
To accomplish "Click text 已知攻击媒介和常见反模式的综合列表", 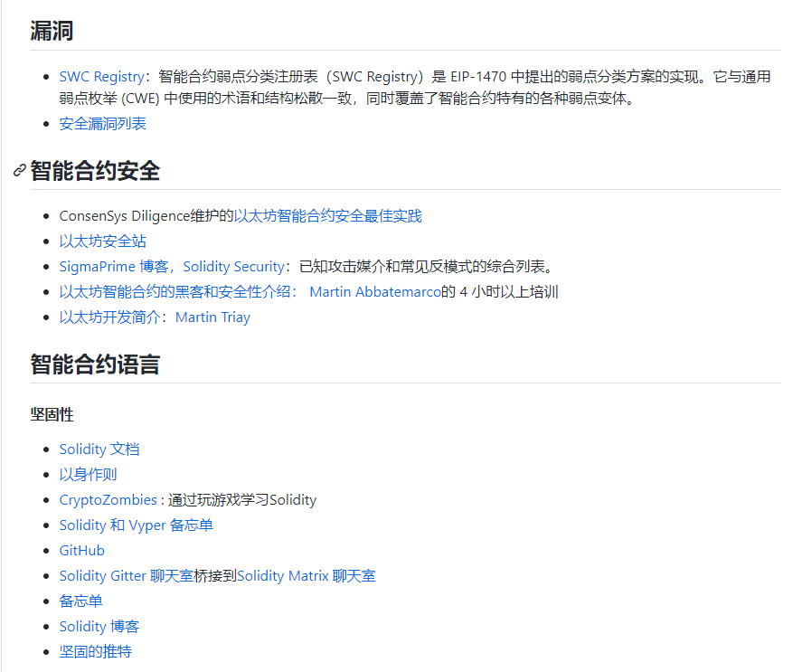I will coord(426,267).
